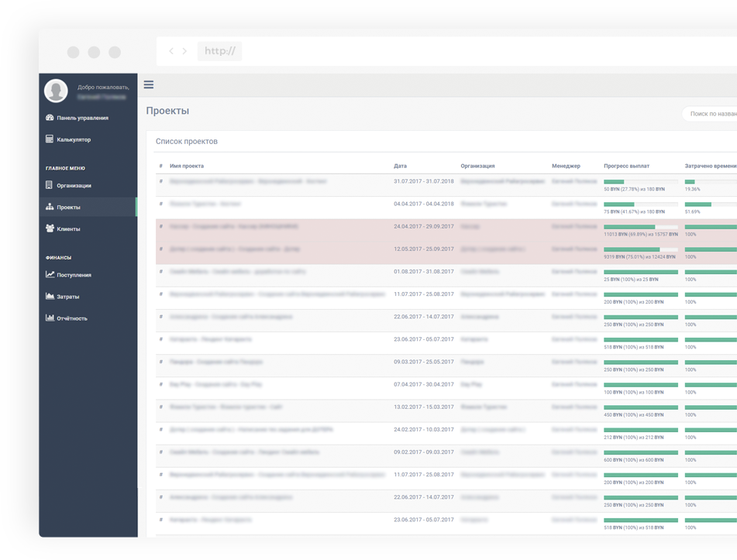Screen dimensions: 737x560
Task: Open Затраты finance section
Action: [68, 297]
